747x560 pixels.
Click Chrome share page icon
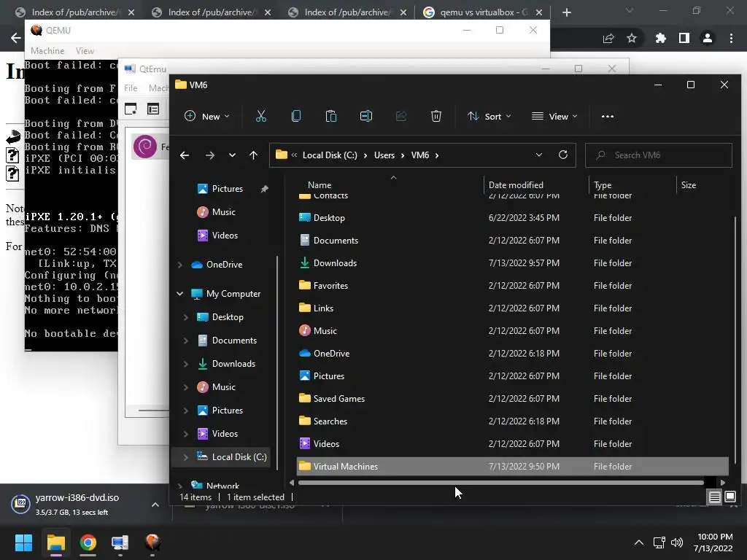[x=608, y=38]
